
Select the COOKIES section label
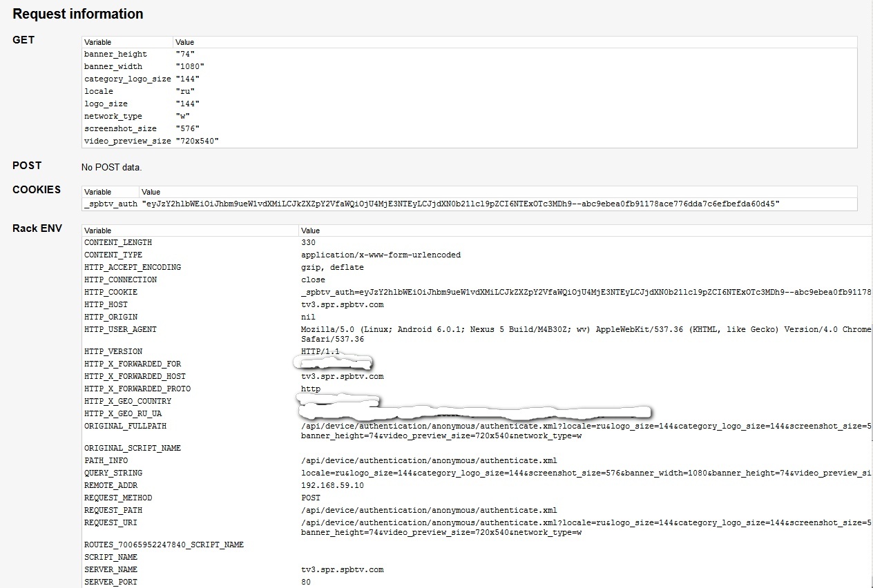pyautogui.click(x=37, y=190)
